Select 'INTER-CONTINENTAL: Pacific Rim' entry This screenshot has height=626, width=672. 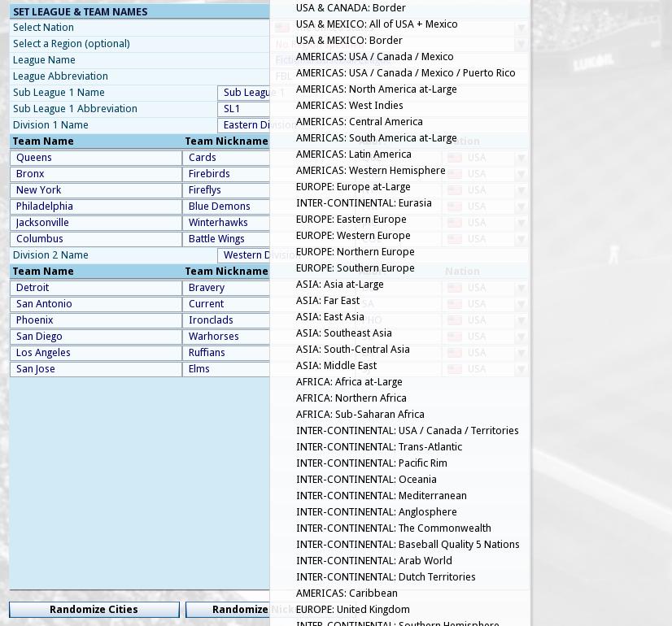click(x=371, y=463)
